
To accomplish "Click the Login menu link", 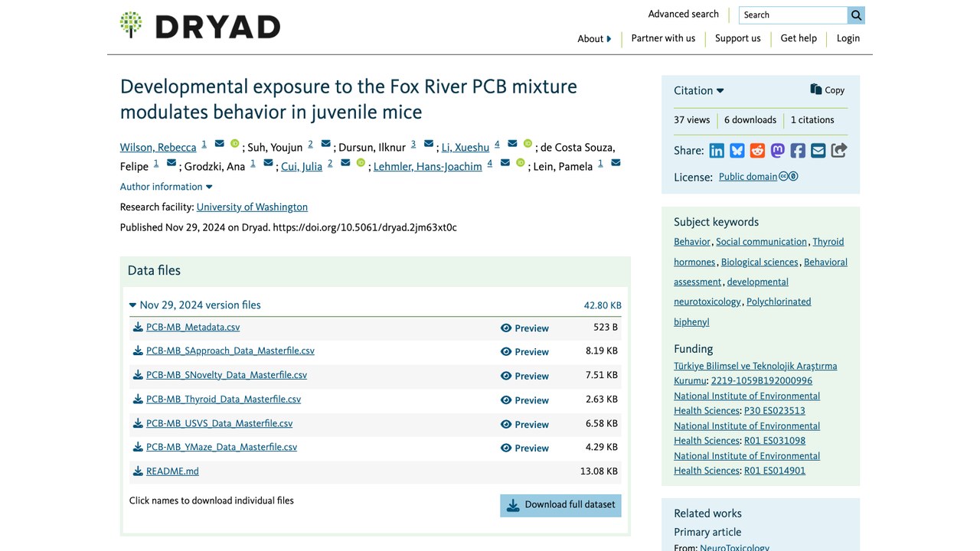I will pyautogui.click(x=848, y=38).
